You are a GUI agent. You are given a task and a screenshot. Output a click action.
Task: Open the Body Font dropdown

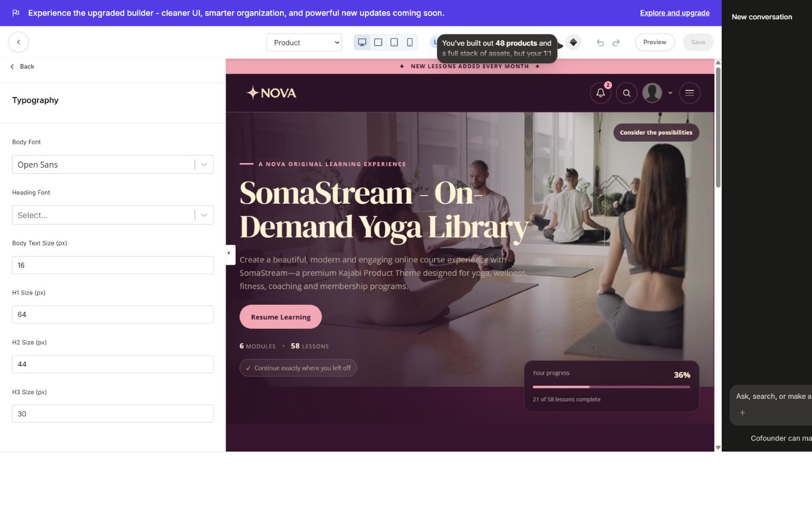coord(113,165)
